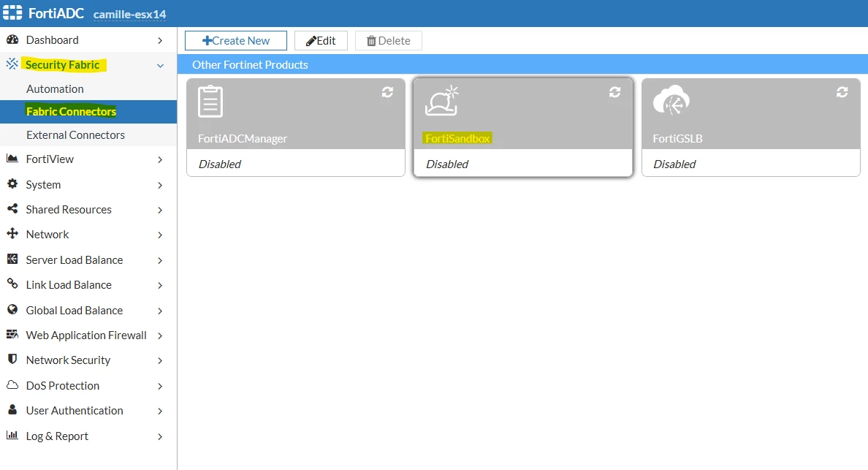Click the Delete button

(x=389, y=40)
